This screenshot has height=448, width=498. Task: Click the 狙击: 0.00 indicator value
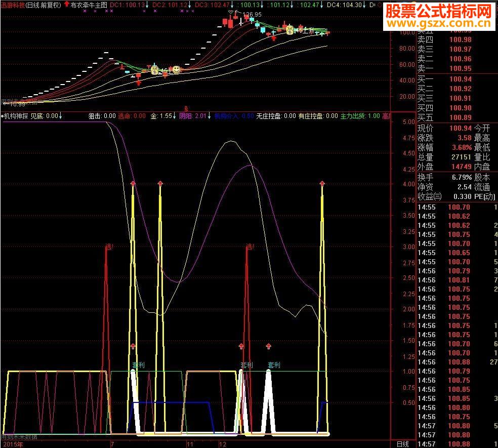pyautogui.click(x=102, y=116)
